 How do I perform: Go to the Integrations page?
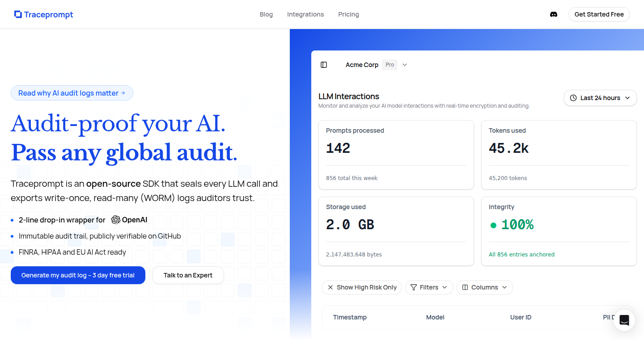pyautogui.click(x=305, y=14)
